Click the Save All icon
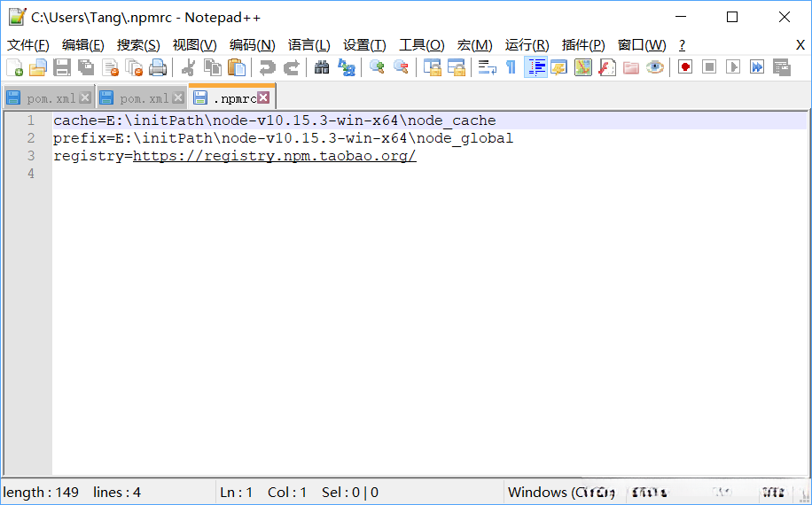Image resolution: width=812 pixels, height=505 pixels. (86, 67)
